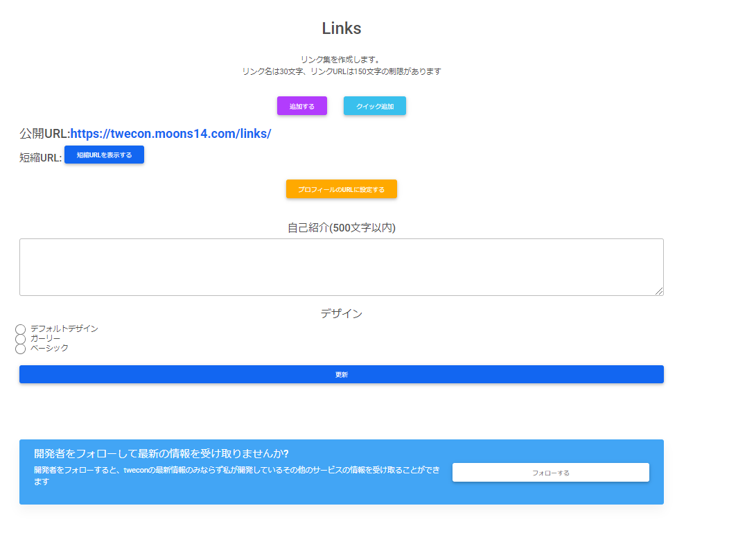
Task: Click the デザイン section heading
Action: [x=341, y=314]
